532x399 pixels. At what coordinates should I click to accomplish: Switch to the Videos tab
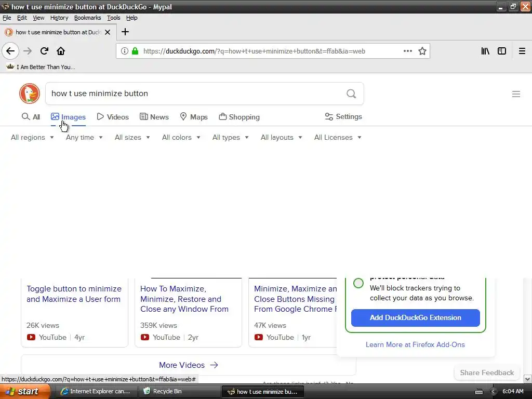113,117
